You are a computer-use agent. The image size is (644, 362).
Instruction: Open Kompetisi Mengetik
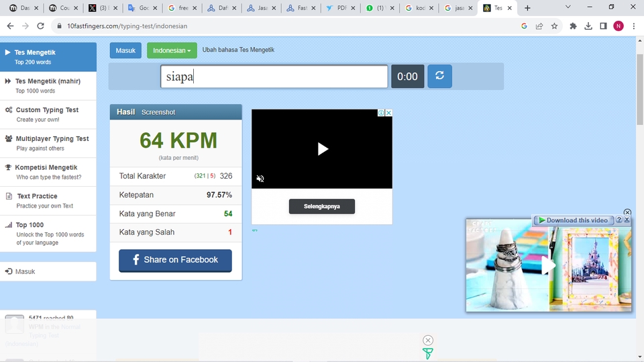tap(48, 172)
